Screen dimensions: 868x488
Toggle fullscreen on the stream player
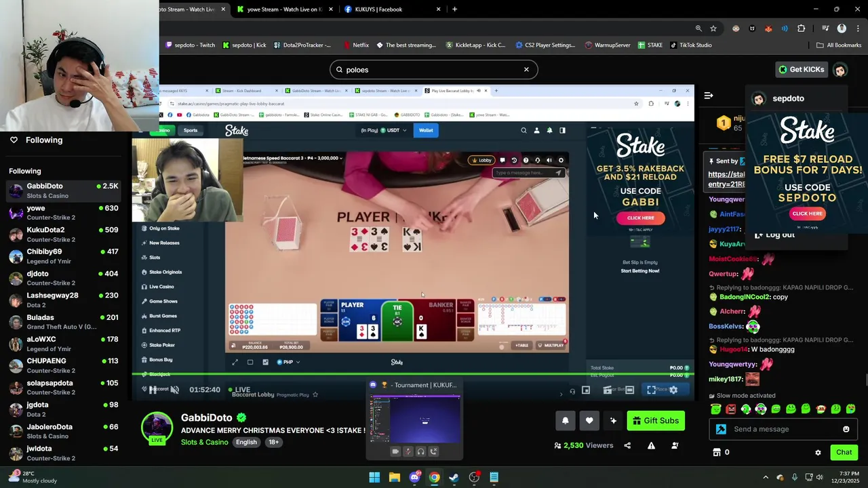tap(651, 390)
